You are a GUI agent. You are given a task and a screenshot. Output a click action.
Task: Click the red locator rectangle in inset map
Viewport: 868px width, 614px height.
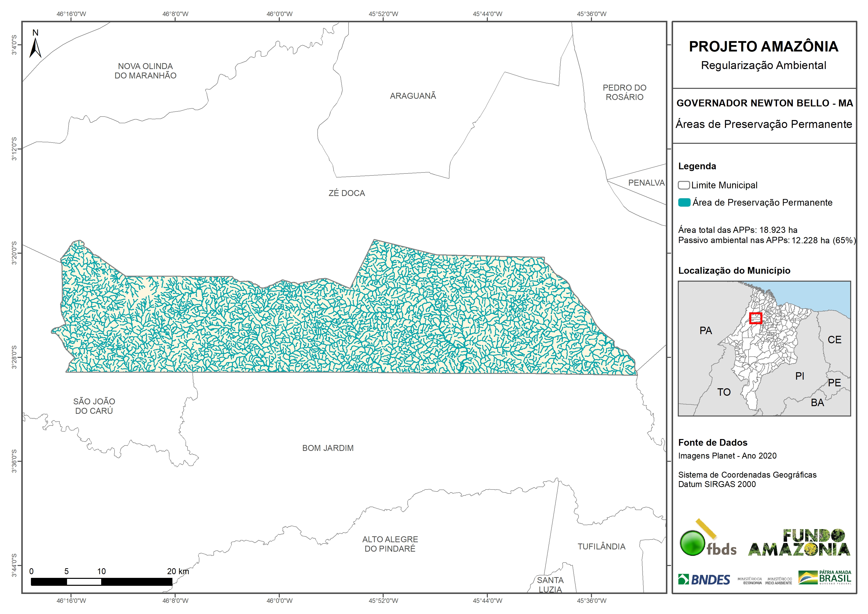[x=755, y=319]
